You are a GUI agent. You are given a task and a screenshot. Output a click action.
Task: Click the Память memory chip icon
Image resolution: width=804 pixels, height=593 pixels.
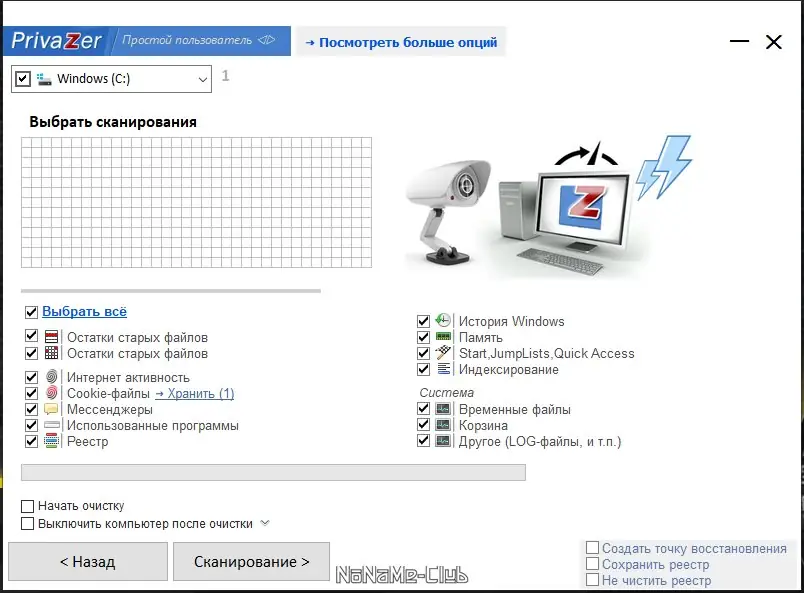[443, 337]
